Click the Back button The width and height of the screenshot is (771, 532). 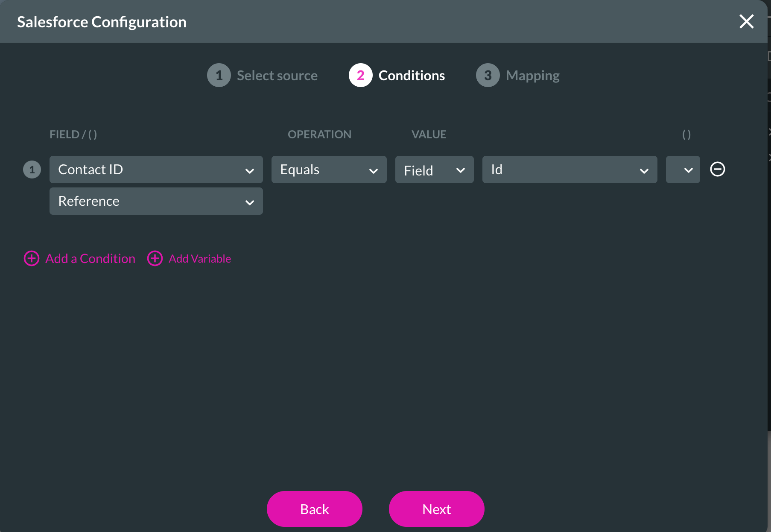click(315, 509)
